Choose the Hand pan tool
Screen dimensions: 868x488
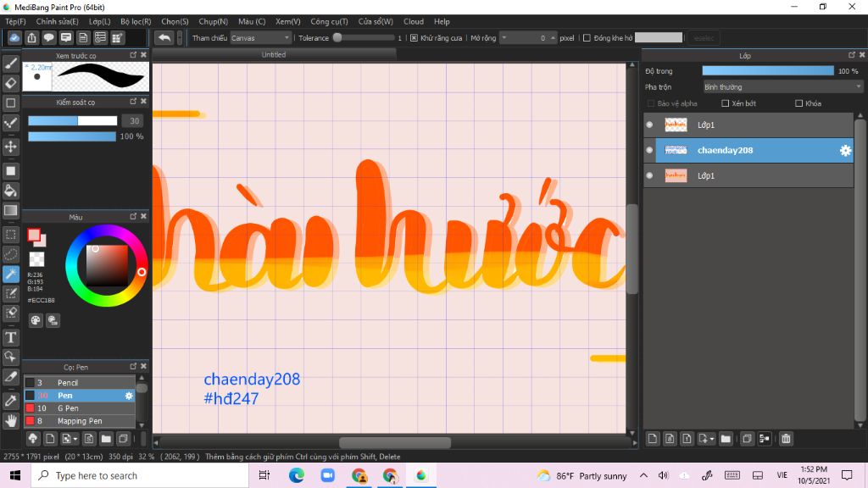10,421
